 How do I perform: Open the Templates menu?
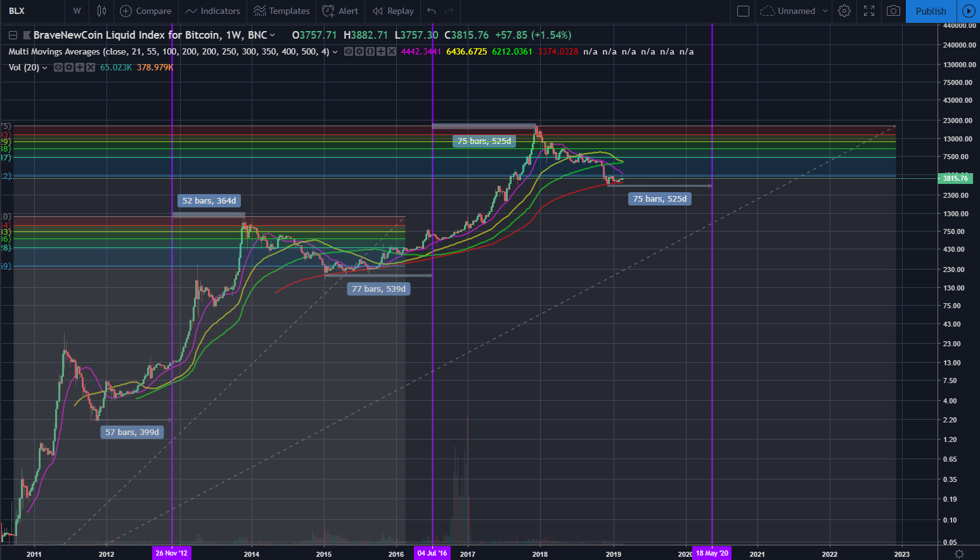click(281, 11)
